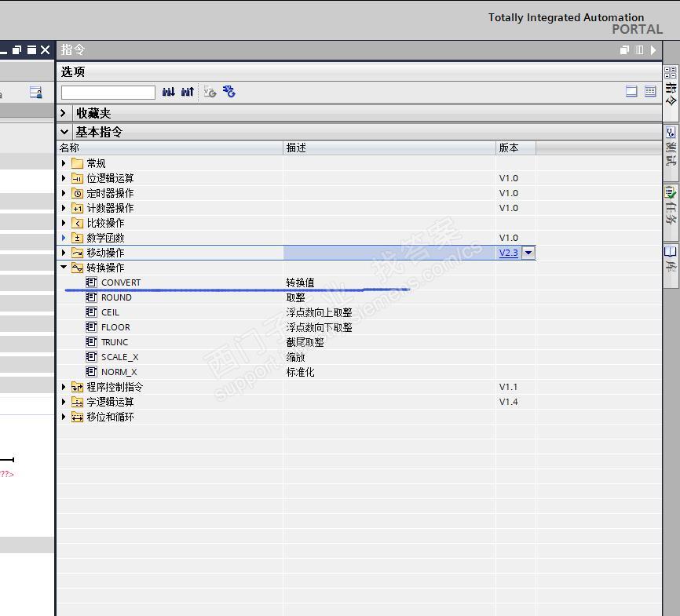The width and height of the screenshot is (680, 616).
Task: Click the 描述 column header
Action: [x=389, y=148]
